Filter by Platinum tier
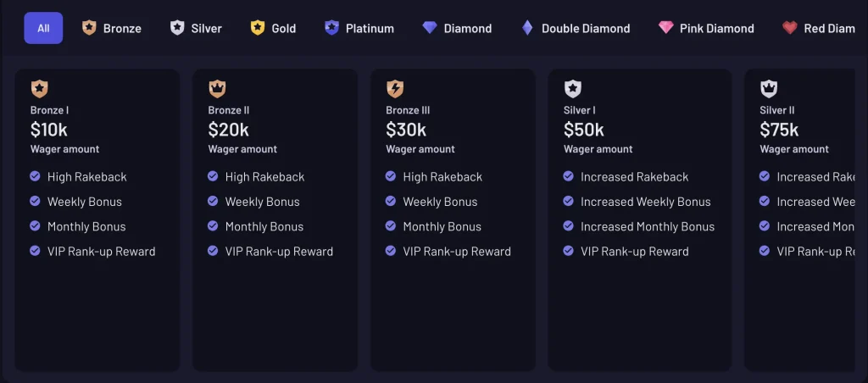Image resolution: width=868 pixels, height=383 pixels. [x=359, y=28]
